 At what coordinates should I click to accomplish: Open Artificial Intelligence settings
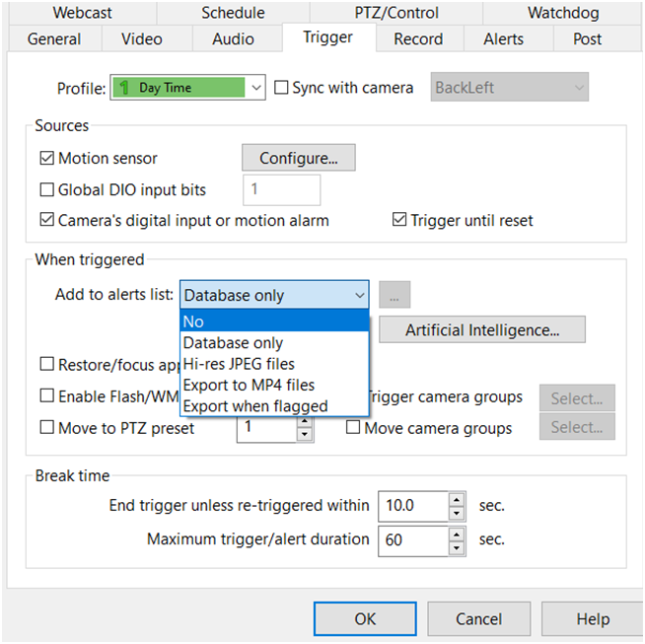click(x=481, y=330)
